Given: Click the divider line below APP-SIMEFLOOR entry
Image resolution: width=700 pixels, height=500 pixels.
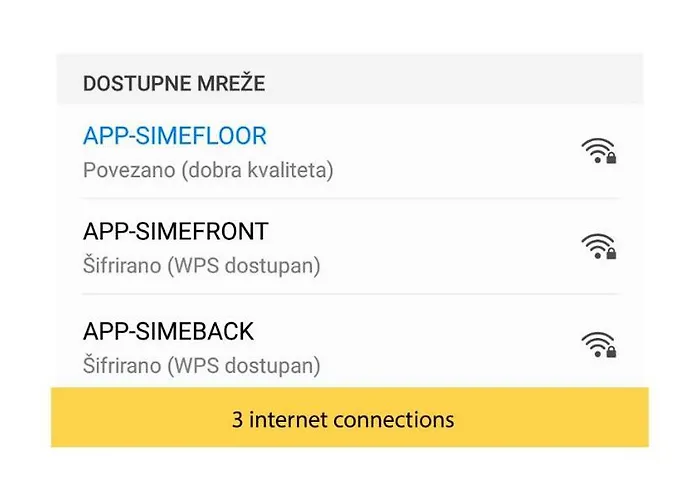Looking at the screenshot, I should click(350, 198).
